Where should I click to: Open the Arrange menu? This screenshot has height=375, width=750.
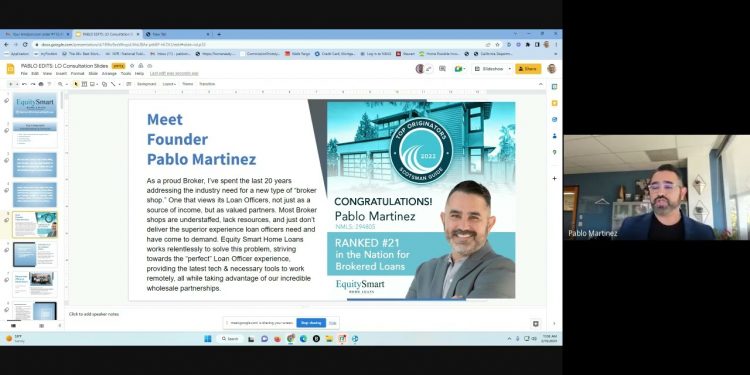(x=109, y=74)
